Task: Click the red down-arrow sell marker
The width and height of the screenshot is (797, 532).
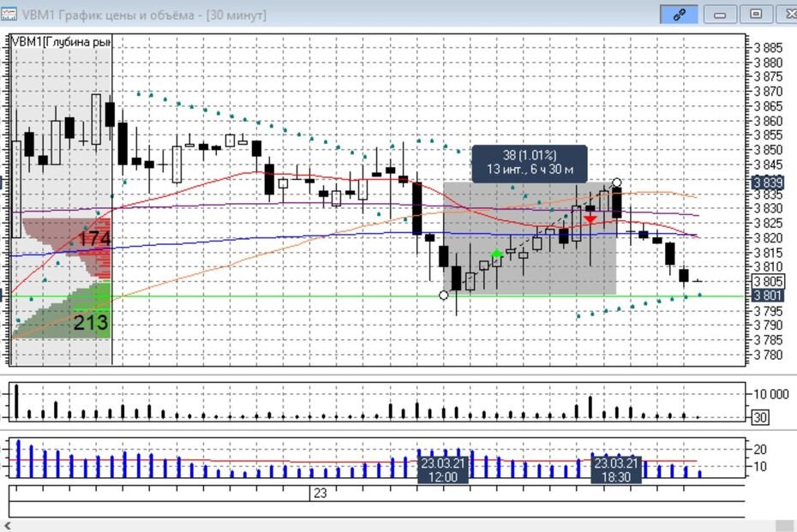Action: [x=590, y=219]
